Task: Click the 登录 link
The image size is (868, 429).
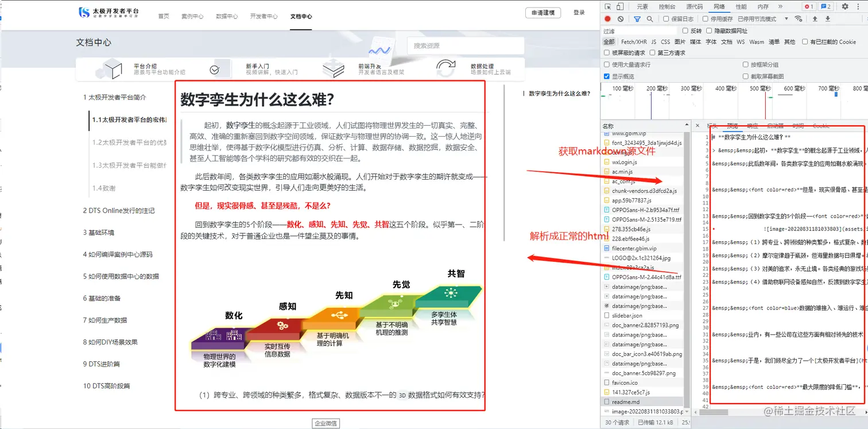Action: pos(579,13)
